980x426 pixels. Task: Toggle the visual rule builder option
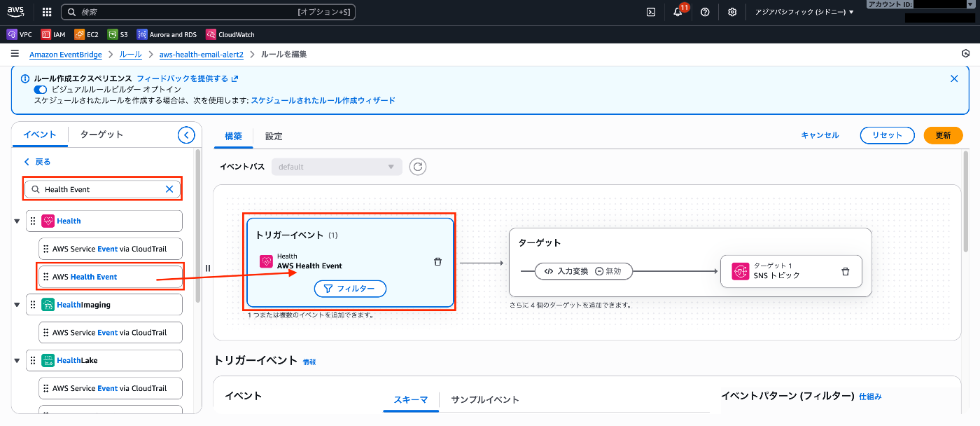click(x=41, y=90)
